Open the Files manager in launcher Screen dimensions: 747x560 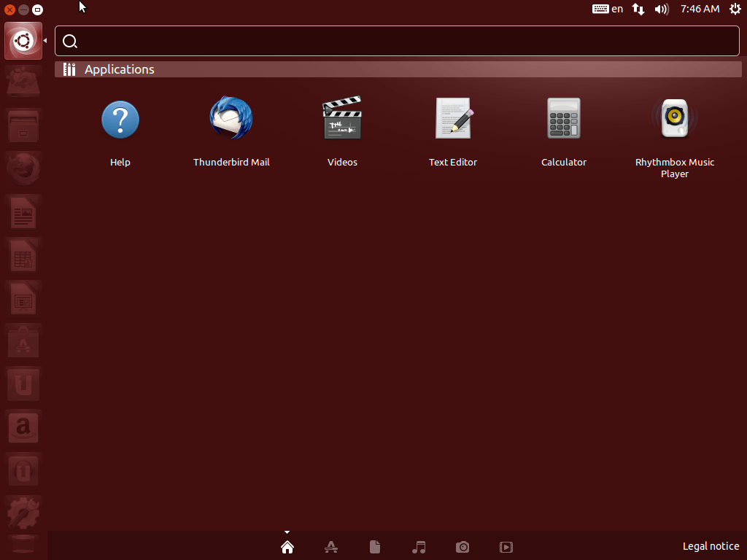click(23, 125)
